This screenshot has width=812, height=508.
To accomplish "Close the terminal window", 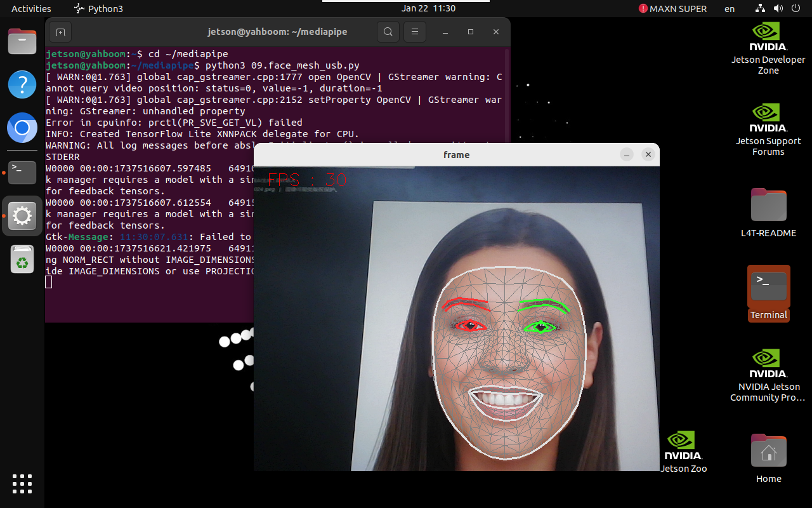I will pyautogui.click(x=496, y=32).
